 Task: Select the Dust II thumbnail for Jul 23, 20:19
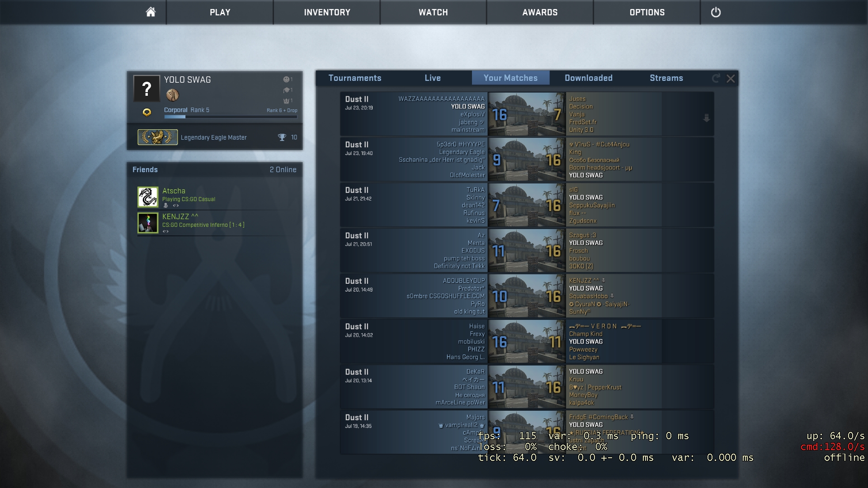pyautogui.click(x=527, y=114)
